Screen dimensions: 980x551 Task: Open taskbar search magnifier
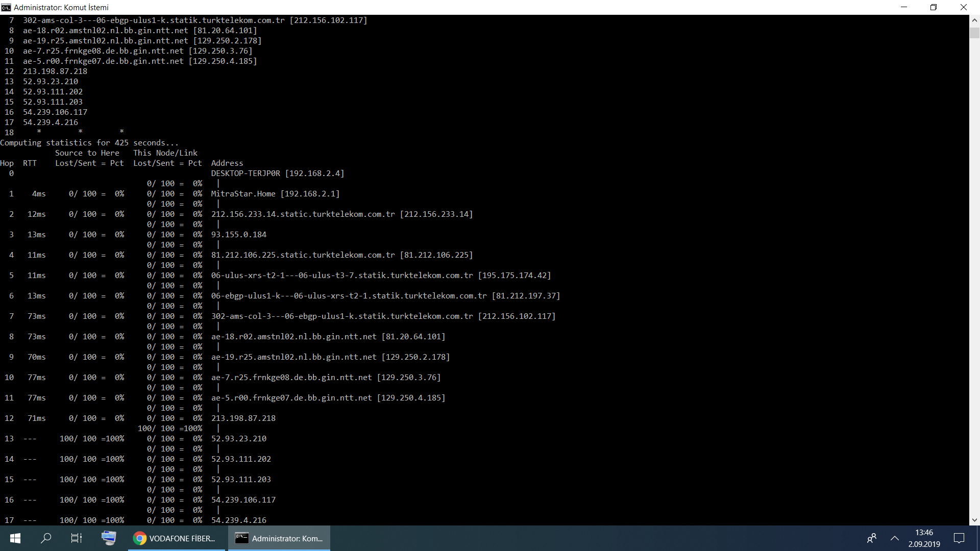46,538
